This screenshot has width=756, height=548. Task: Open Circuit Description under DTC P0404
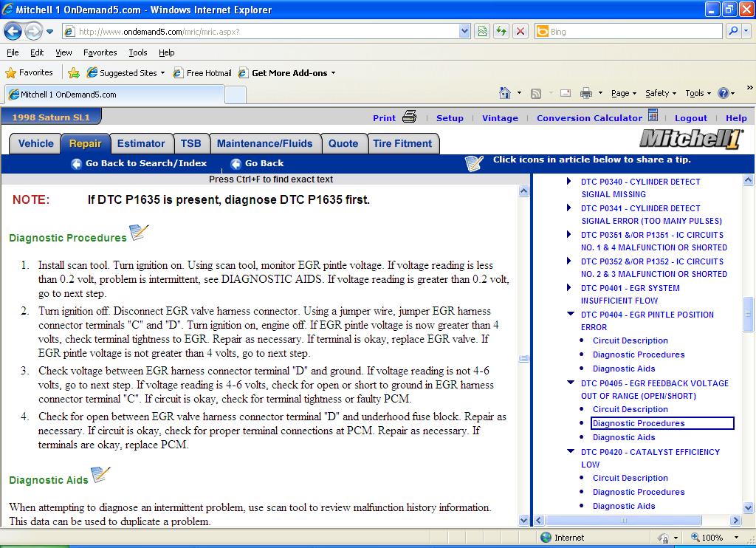(630, 340)
